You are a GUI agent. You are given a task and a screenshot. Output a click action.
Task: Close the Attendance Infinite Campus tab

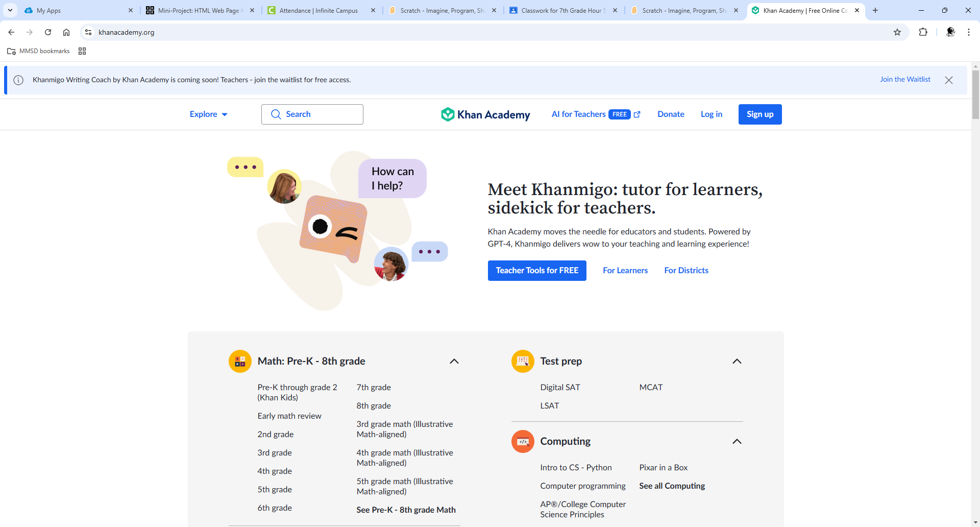373,10
